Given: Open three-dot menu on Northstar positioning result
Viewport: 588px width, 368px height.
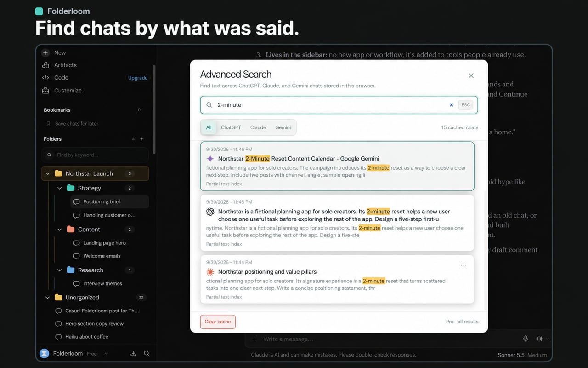Looking at the screenshot, I should 464,265.
